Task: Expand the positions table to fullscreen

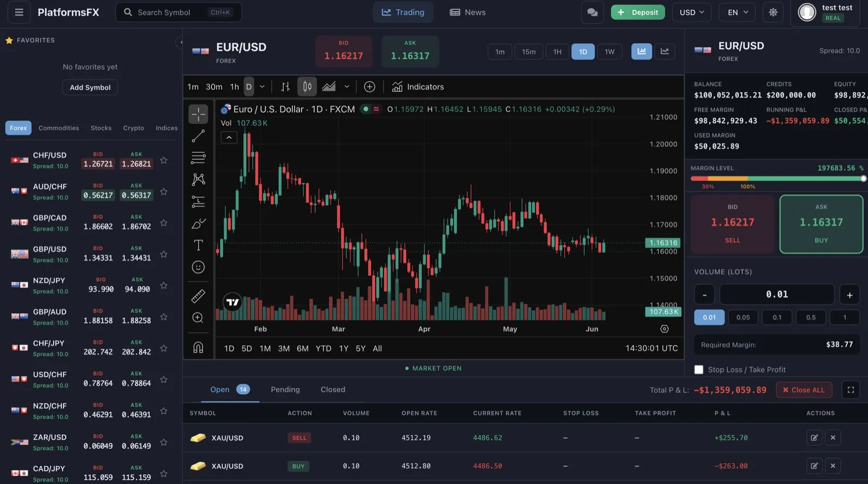Action: pyautogui.click(x=851, y=390)
